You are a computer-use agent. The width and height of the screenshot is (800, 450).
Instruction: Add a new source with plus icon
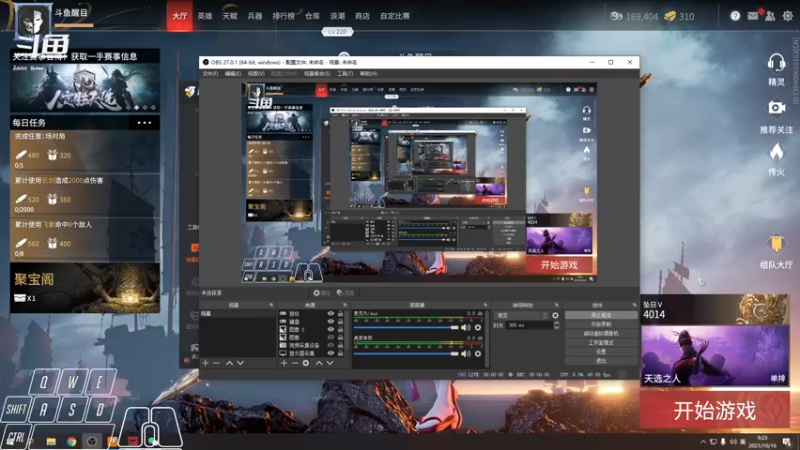coord(284,363)
